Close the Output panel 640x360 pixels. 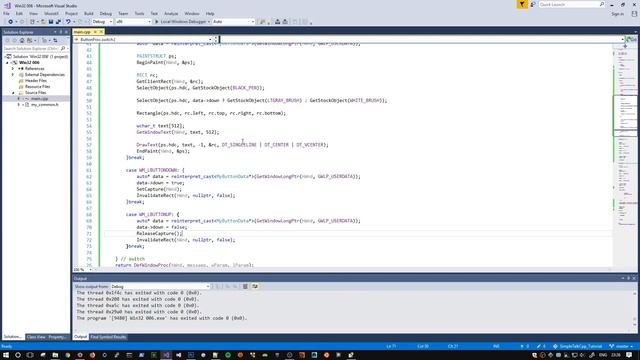tap(634, 278)
